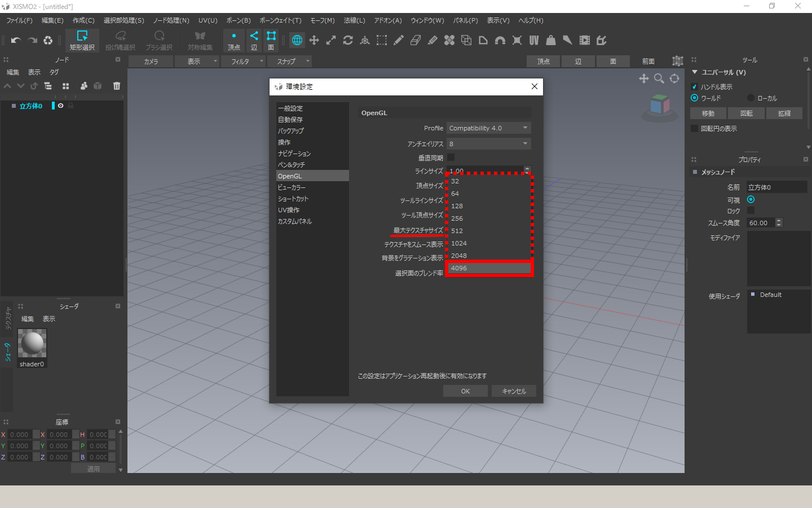Click the viewport zoom magnifier icon

[659, 78]
